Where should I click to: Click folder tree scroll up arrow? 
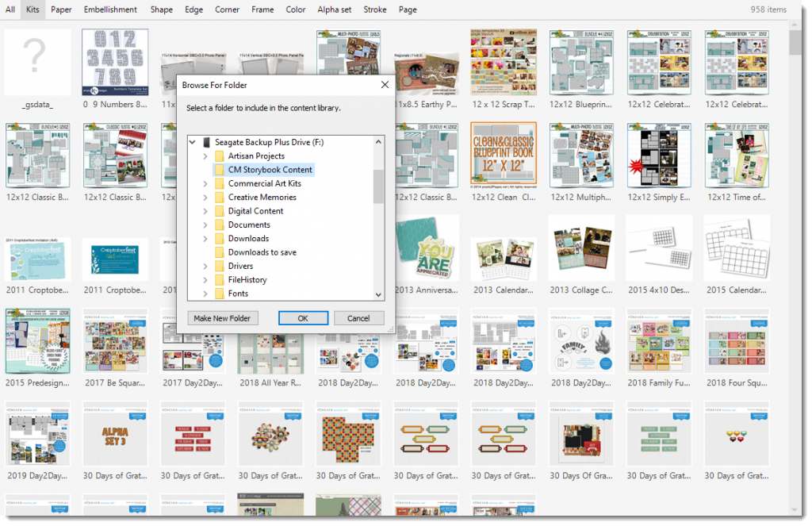[378, 141]
